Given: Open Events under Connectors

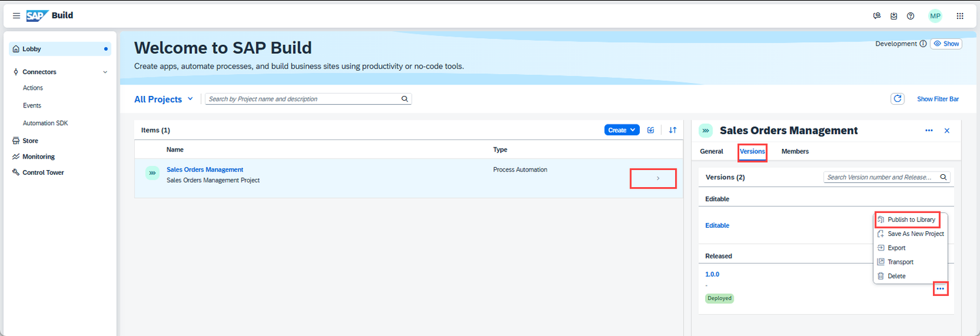Looking at the screenshot, I should coord(32,105).
